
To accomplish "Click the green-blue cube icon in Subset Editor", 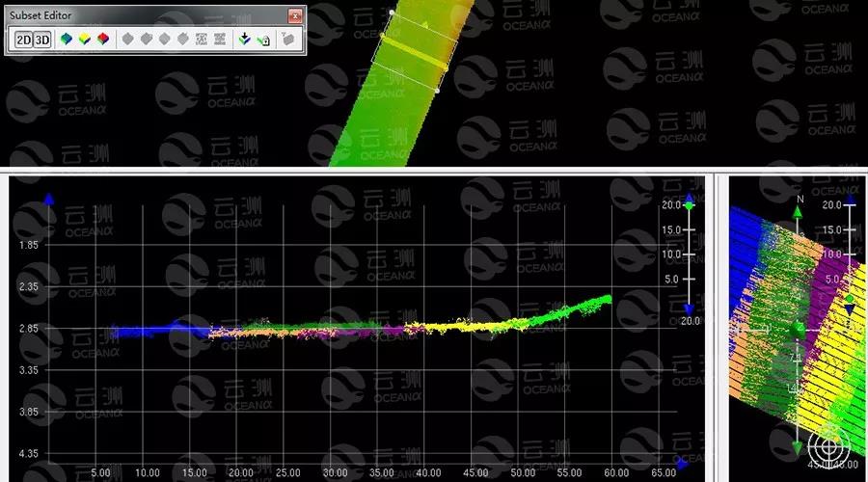I will [66, 39].
